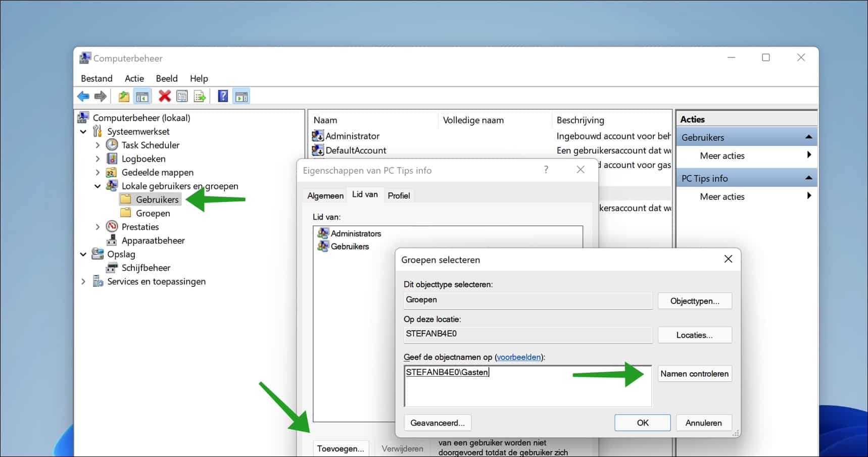This screenshot has width=868, height=457.
Task: Confirm with OK in Groepen selecteren
Action: click(642, 423)
